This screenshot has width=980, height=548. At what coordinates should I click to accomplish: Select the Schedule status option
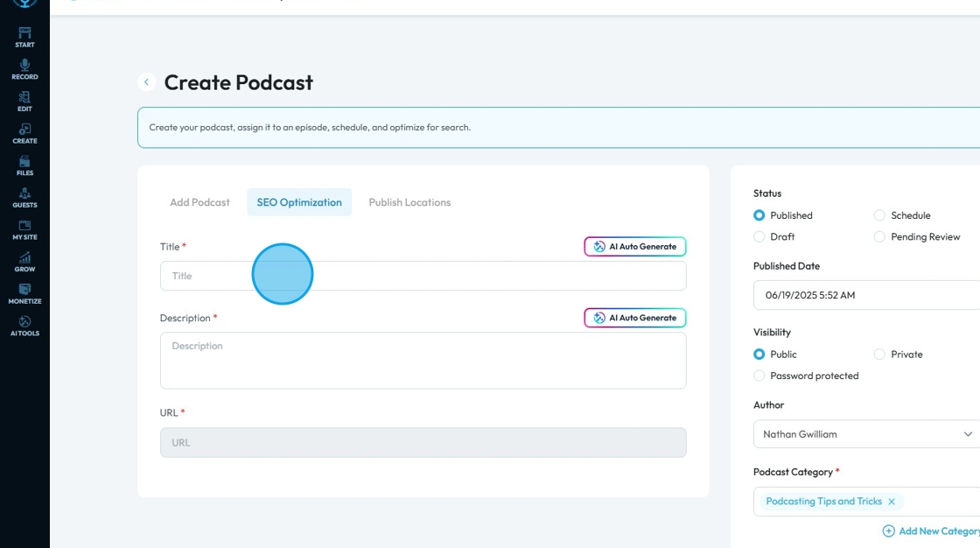[x=879, y=215]
